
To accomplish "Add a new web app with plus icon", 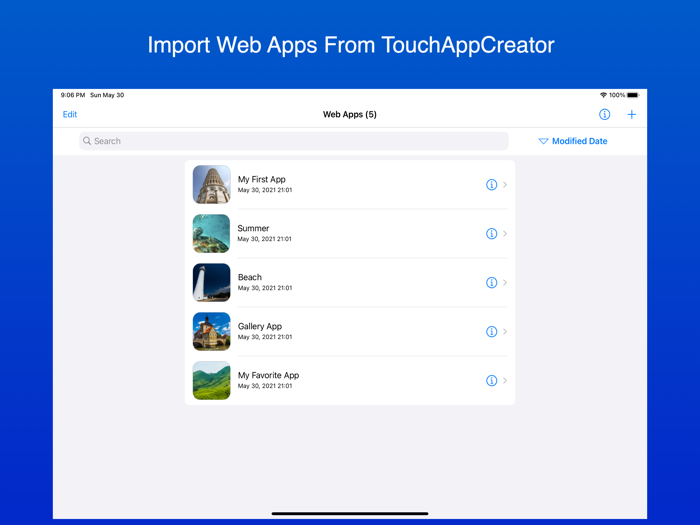I will pos(631,115).
